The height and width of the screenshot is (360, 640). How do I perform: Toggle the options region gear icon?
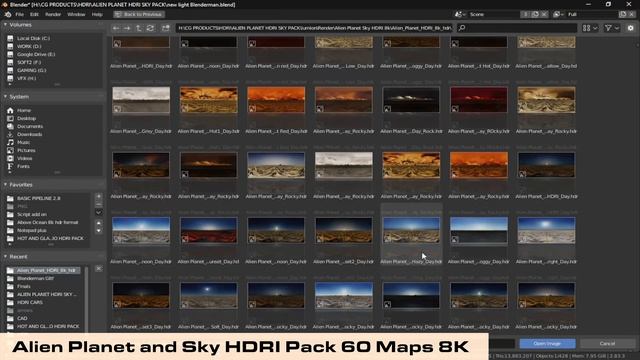click(631, 28)
